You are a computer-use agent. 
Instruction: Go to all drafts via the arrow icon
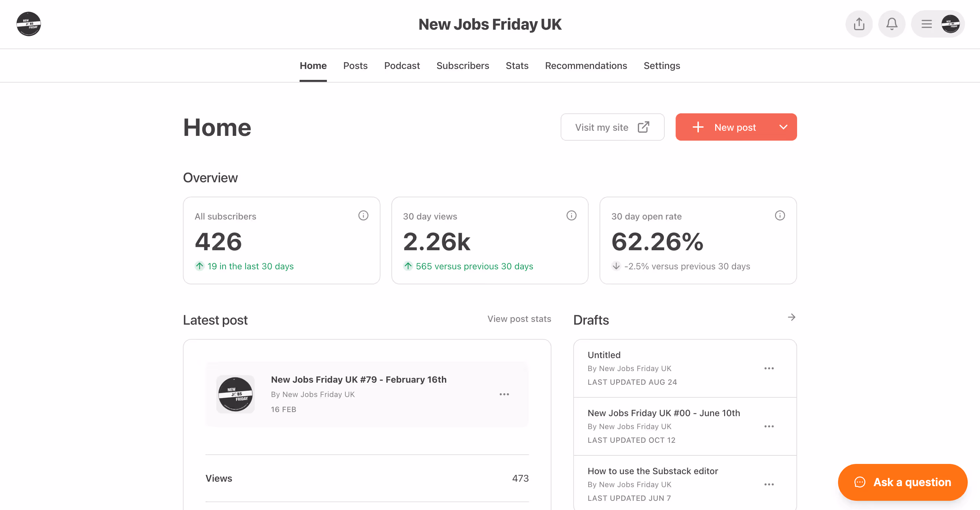791,317
